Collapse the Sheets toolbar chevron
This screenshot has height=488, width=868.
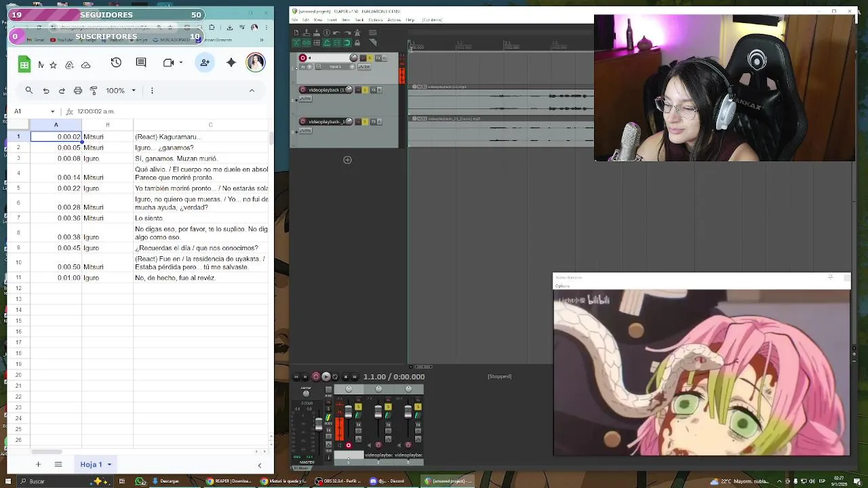pyautogui.click(x=252, y=90)
